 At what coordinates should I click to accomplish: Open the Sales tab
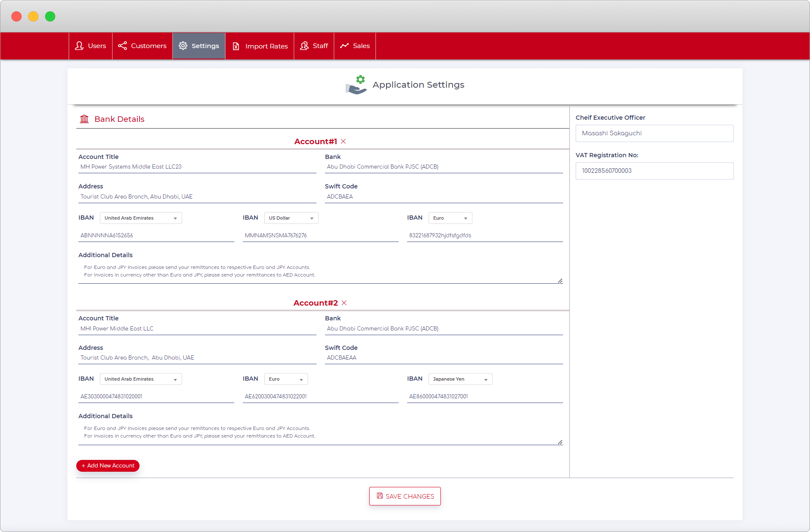(x=355, y=46)
